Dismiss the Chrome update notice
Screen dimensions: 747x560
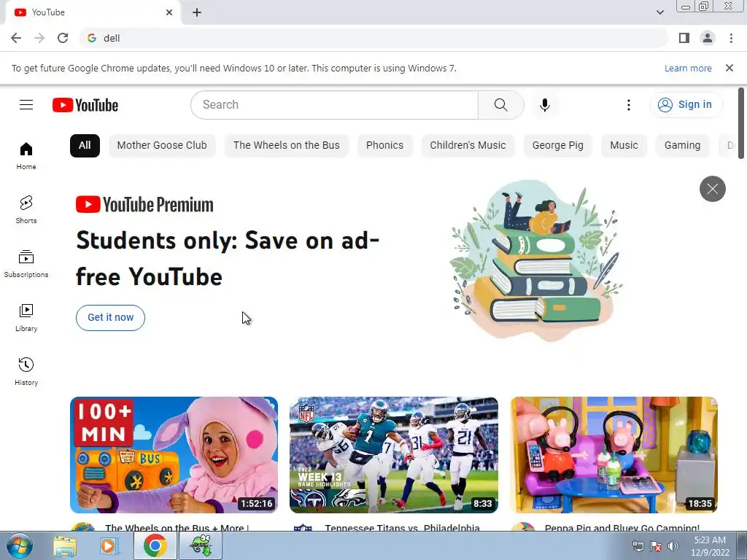coord(729,68)
